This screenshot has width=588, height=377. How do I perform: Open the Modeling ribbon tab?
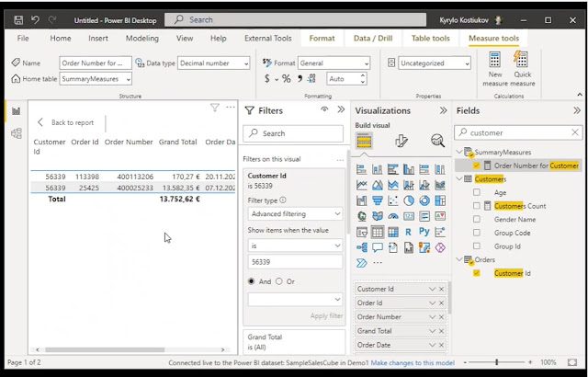pos(142,39)
